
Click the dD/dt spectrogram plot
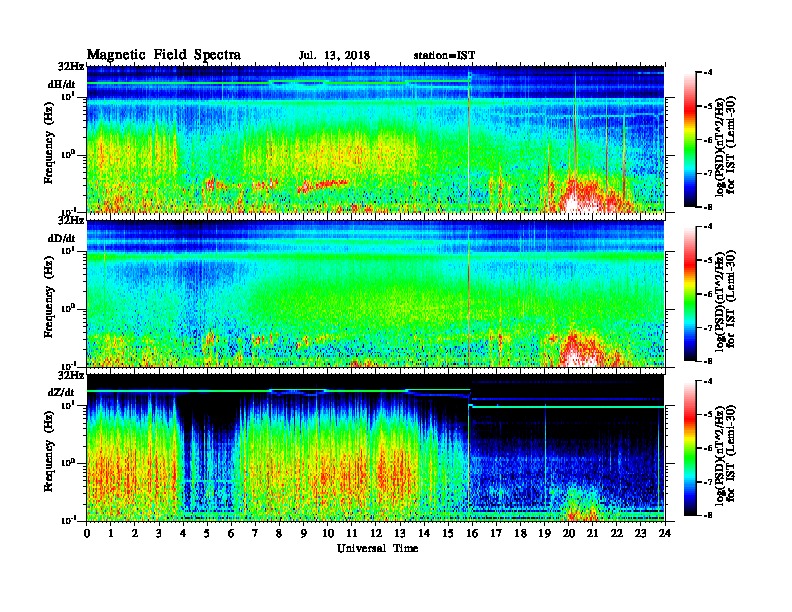click(376, 293)
